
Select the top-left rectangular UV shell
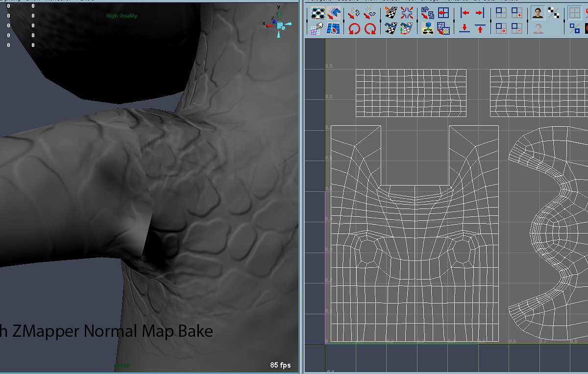pyautogui.click(x=411, y=93)
